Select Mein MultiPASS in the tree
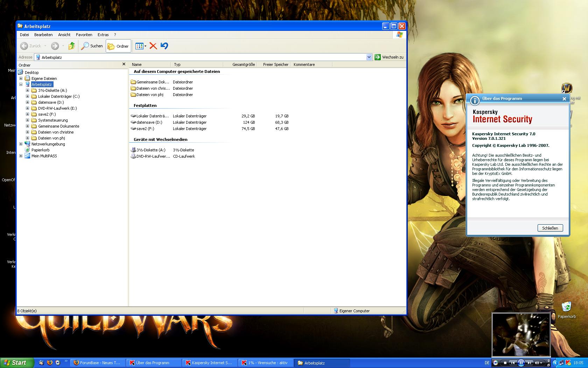Image resolution: width=588 pixels, height=368 pixels. pos(44,156)
